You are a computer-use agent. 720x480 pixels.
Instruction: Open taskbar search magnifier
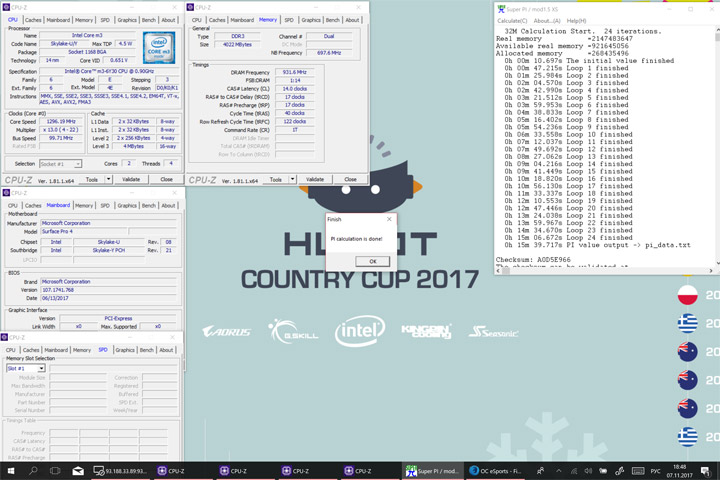point(33,471)
